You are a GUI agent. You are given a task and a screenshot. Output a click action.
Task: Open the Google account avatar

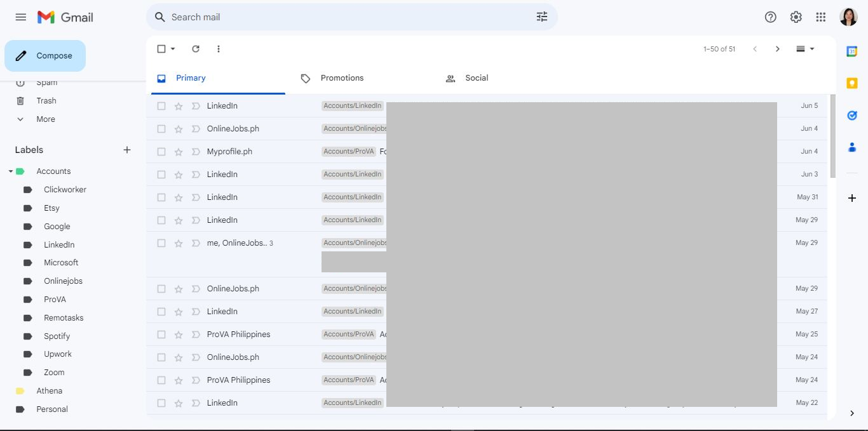(849, 17)
